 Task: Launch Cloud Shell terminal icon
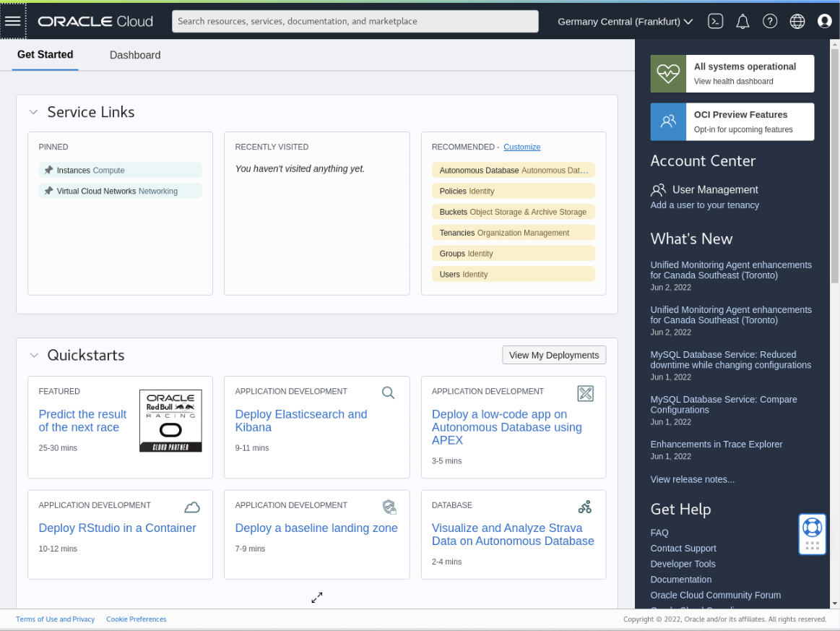715,22
